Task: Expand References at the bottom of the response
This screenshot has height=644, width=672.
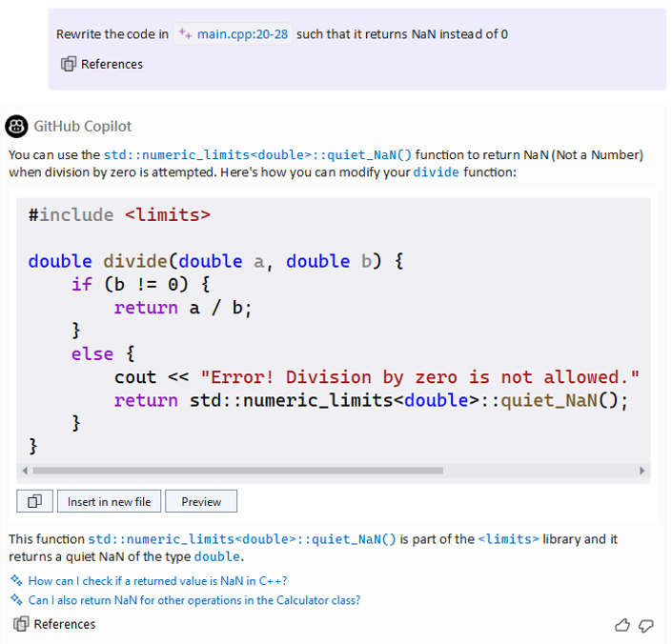Action: [54, 624]
